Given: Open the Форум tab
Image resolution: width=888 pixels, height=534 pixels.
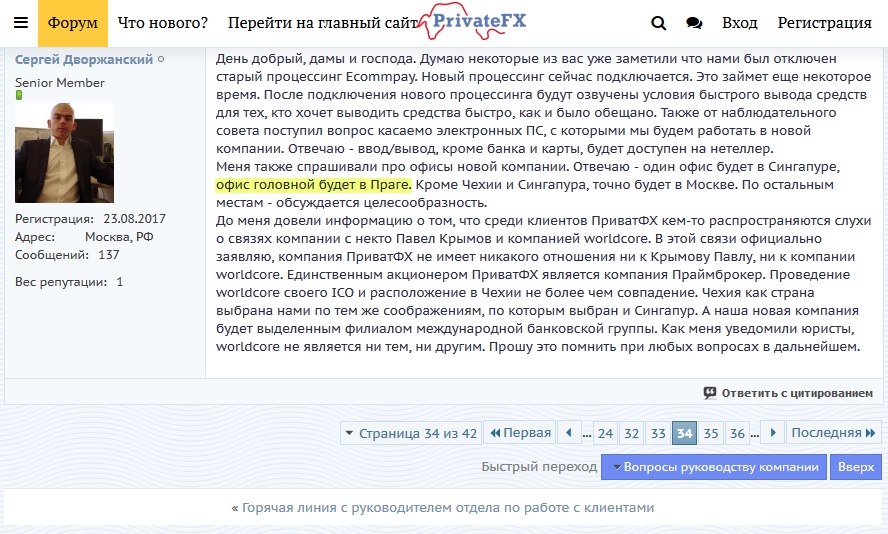Looking at the screenshot, I should tap(72, 23).
